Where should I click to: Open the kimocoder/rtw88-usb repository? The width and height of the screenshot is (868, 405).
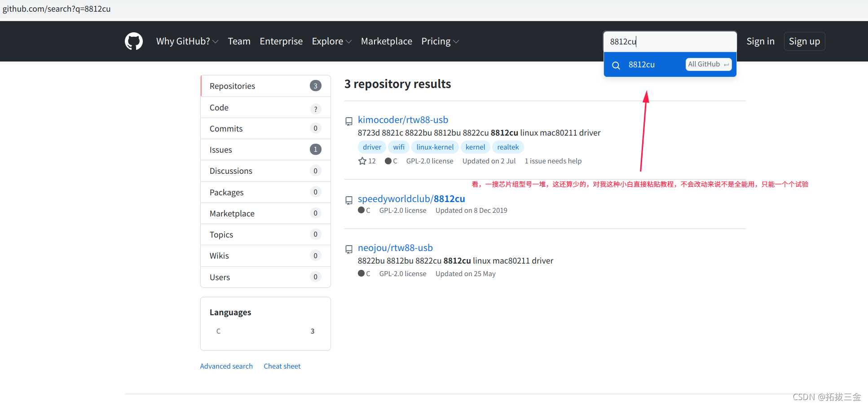click(x=403, y=120)
